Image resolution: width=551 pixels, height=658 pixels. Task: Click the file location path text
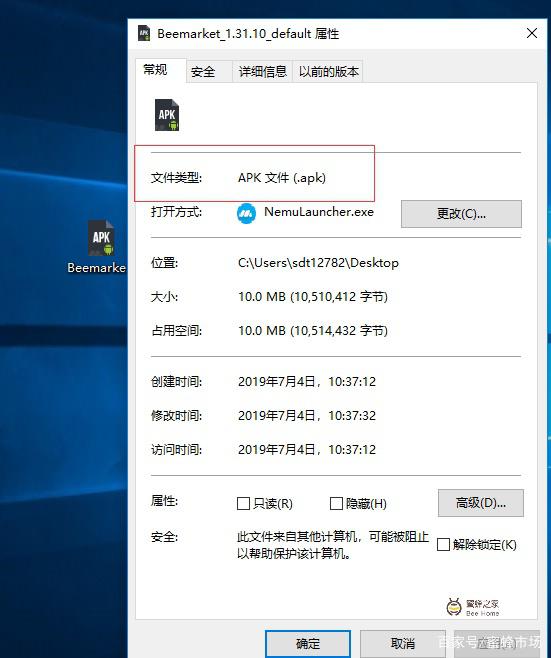(318, 263)
